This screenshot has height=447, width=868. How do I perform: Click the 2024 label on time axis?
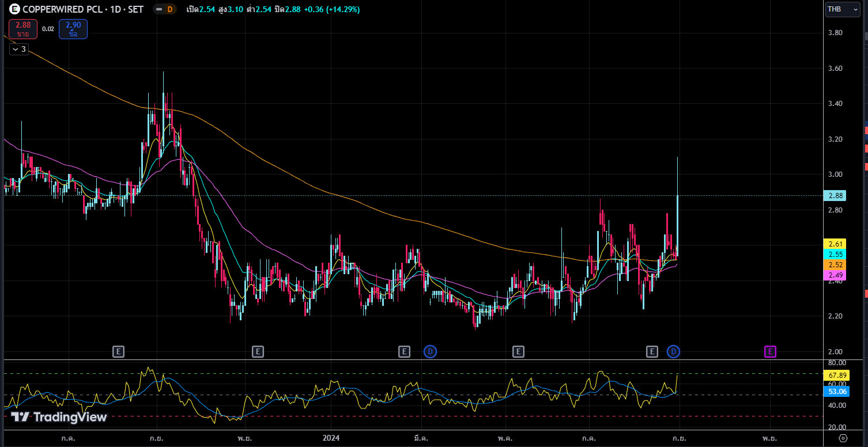[331, 438]
